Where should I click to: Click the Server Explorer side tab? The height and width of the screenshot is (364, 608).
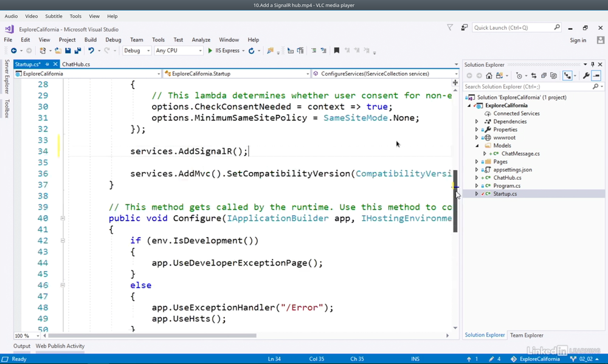pos(7,77)
